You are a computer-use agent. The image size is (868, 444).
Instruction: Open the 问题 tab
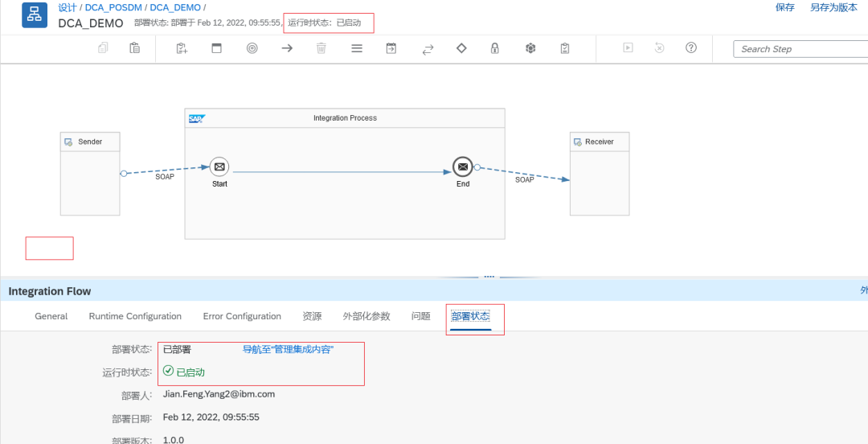(x=420, y=316)
